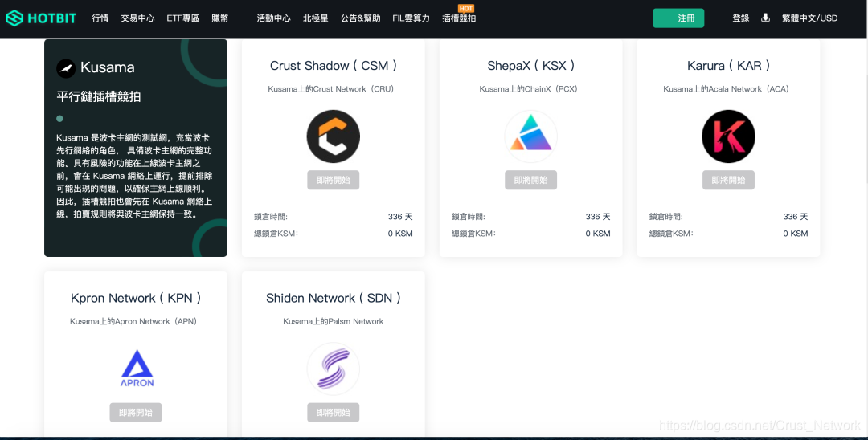The height and width of the screenshot is (440, 868).
Task: Click the download icon in header
Action: tap(766, 18)
